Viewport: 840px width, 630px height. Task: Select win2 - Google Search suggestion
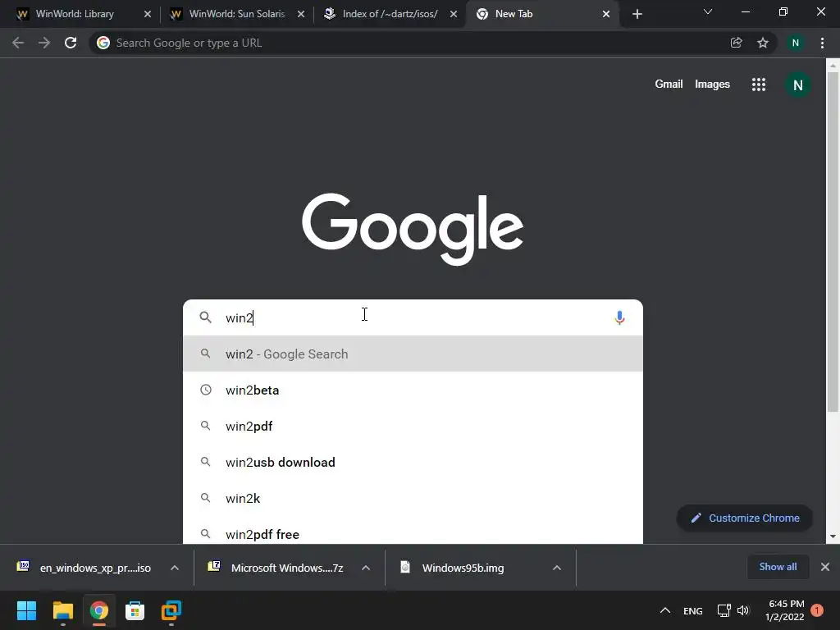413,354
